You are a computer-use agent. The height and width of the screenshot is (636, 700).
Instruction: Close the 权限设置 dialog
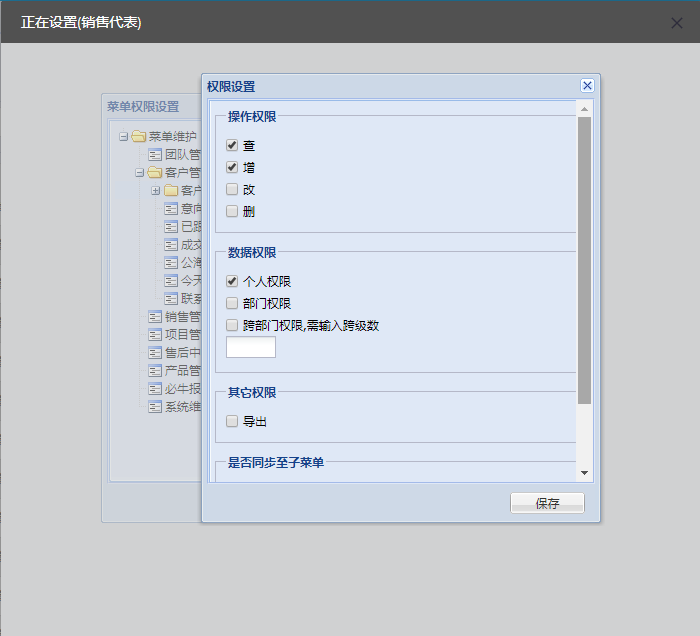pos(587,85)
